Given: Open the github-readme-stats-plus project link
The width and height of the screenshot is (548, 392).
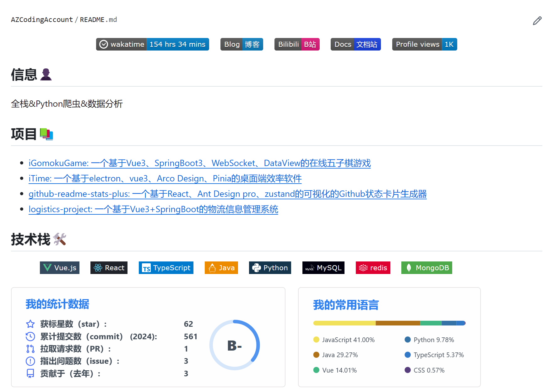Looking at the screenshot, I should click(228, 194).
